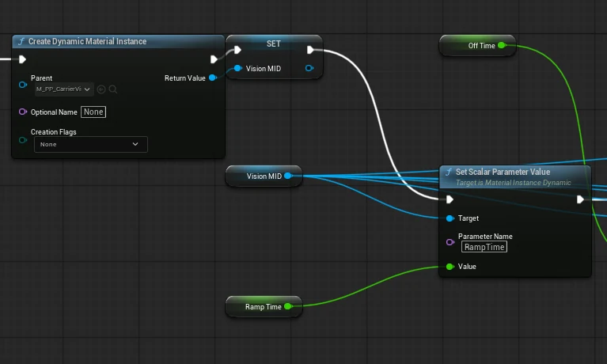607x364 pixels.
Task: Use selected asset arrow icon beside Parent
Action: pyautogui.click(x=101, y=89)
